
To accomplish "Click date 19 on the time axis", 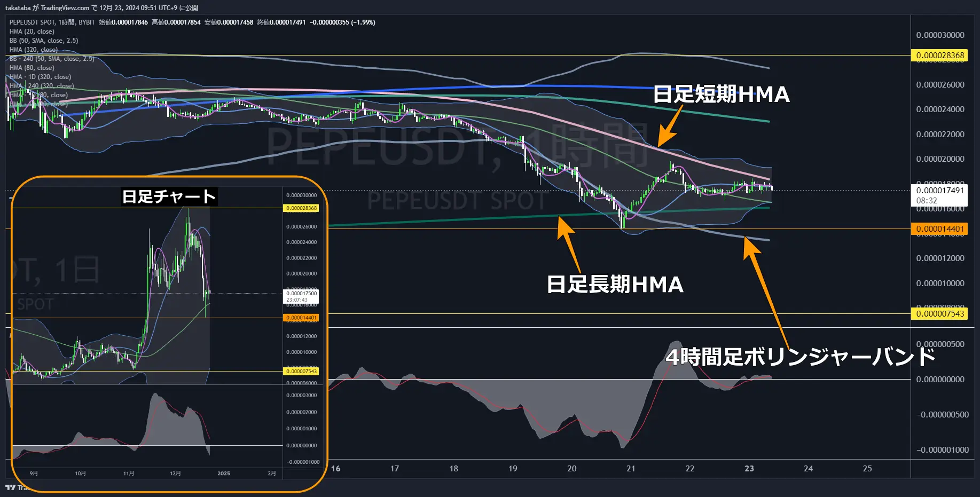I will coord(513,469).
